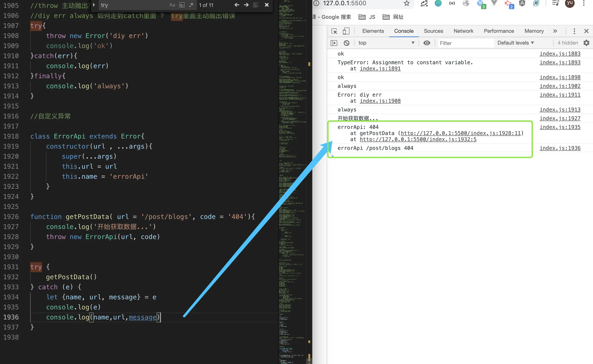593x364 pixels.
Task: Click the React-style blue extension icon
Action: pos(536,3)
